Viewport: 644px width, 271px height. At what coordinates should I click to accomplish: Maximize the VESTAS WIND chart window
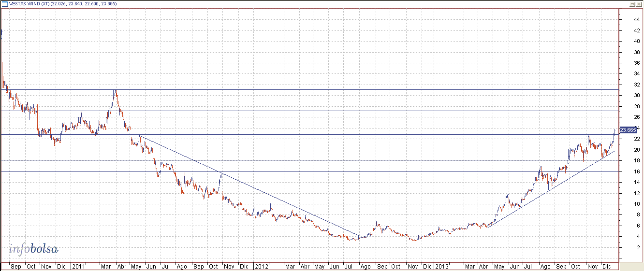(632, 4)
